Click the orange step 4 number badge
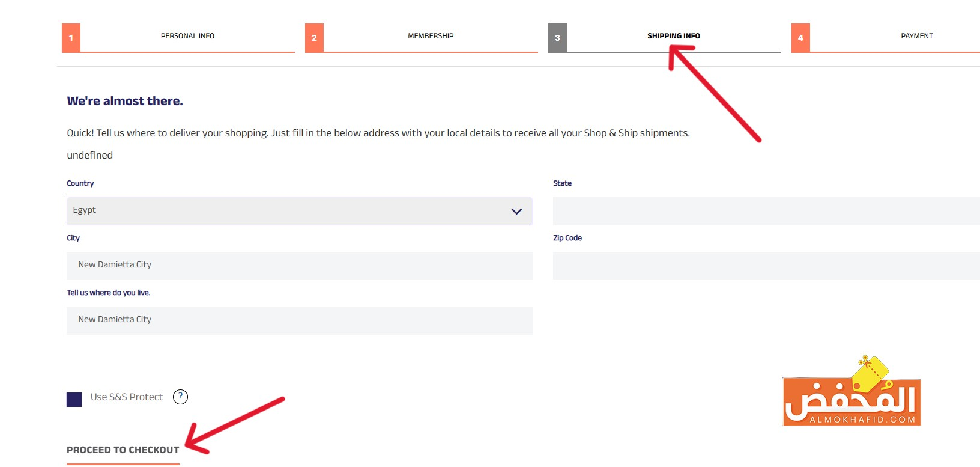980x467 pixels. click(x=800, y=38)
